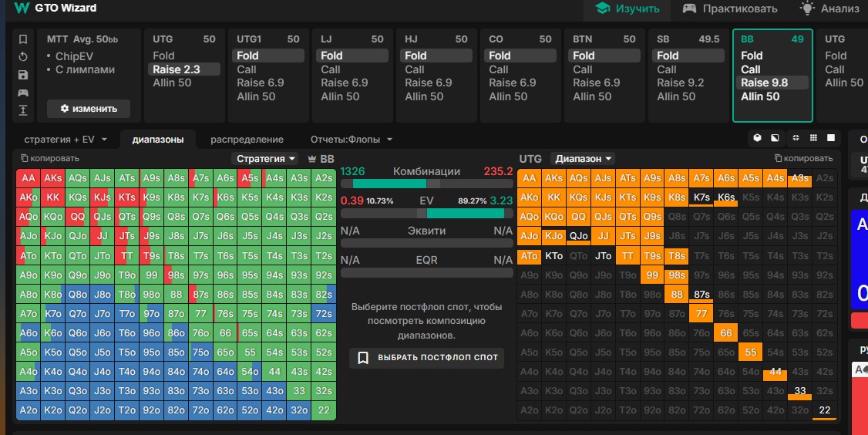Viewport: 868px width, 435px height.
Task: Open the Стратегия dropdown above left matrix
Action: click(x=264, y=159)
